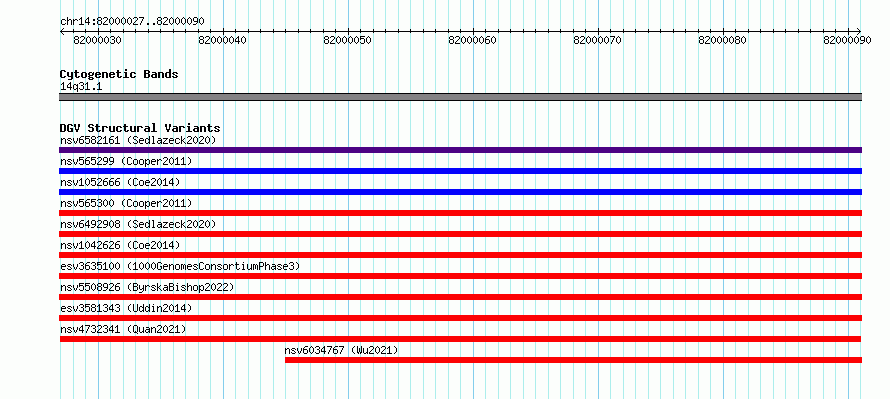Select the red nsv4732341 variant bar
890x399 pixels.
[460, 339]
